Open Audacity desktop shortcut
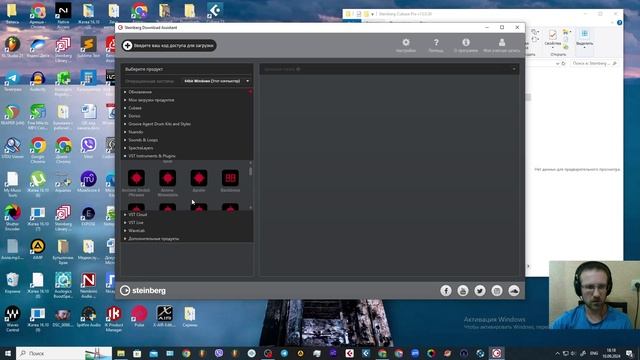640x360 pixels. [38, 80]
